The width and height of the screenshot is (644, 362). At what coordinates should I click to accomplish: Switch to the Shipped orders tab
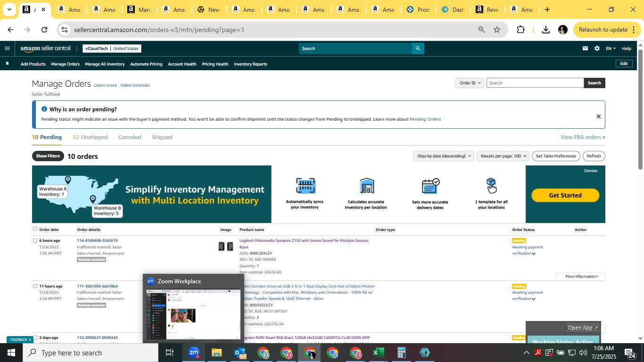(x=162, y=137)
